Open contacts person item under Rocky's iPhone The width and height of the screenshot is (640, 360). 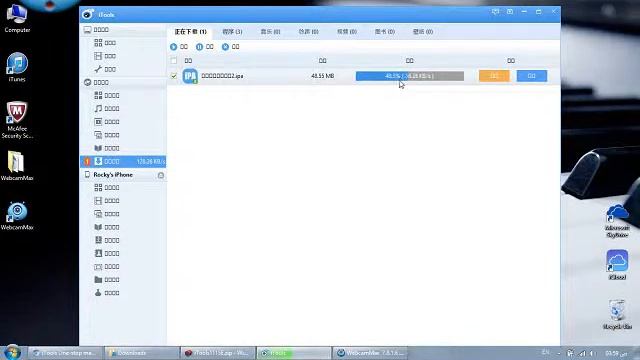pos(122,253)
